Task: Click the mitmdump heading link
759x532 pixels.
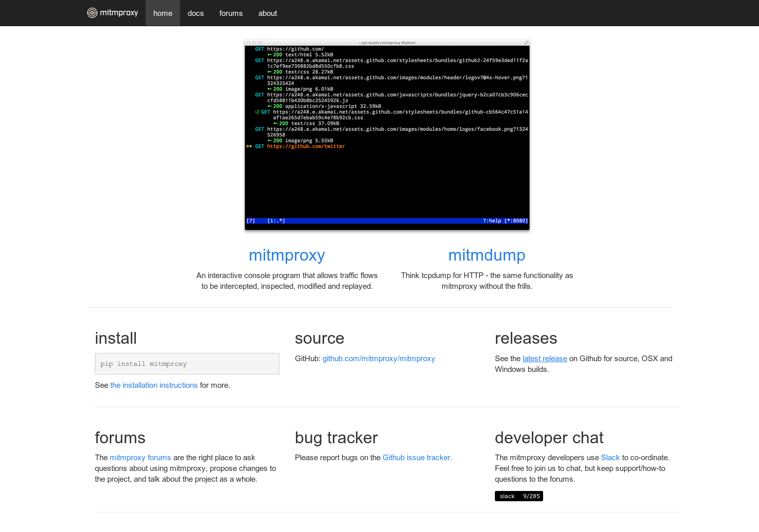Action: pos(487,255)
